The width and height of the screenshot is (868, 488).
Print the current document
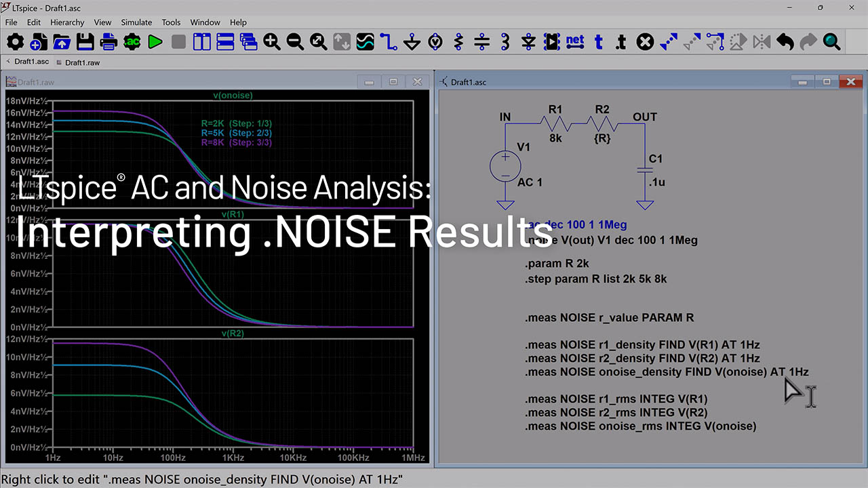[108, 42]
